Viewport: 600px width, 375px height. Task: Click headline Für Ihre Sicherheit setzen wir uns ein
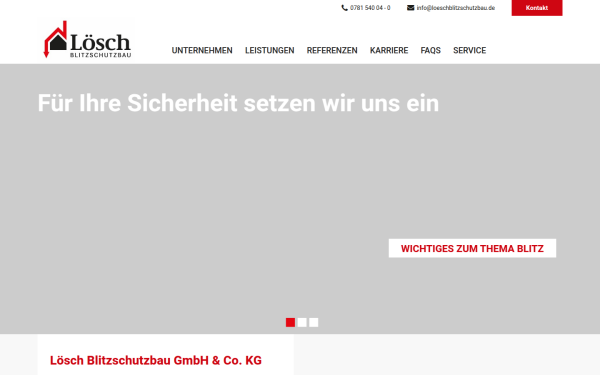(x=238, y=103)
